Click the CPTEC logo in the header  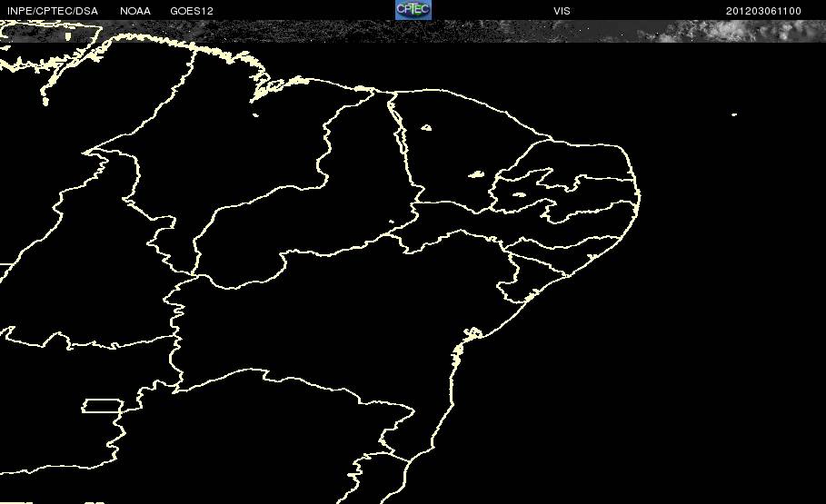pyautogui.click(x=413, y=9)
